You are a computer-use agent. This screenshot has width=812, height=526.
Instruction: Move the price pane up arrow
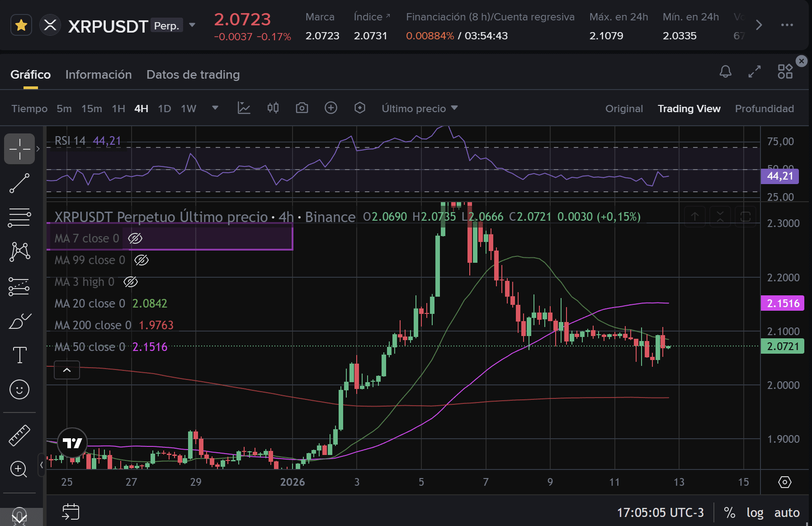(695, 217)
